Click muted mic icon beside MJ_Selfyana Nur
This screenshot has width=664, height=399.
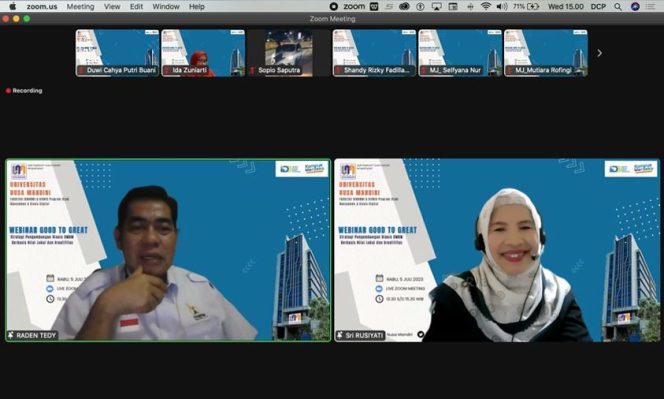click(x=424, y=70)
